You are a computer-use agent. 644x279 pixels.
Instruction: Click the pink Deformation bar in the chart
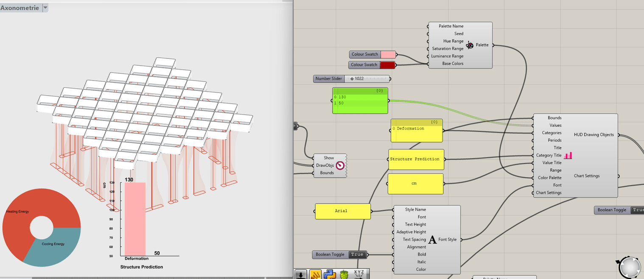pos(135,219)
